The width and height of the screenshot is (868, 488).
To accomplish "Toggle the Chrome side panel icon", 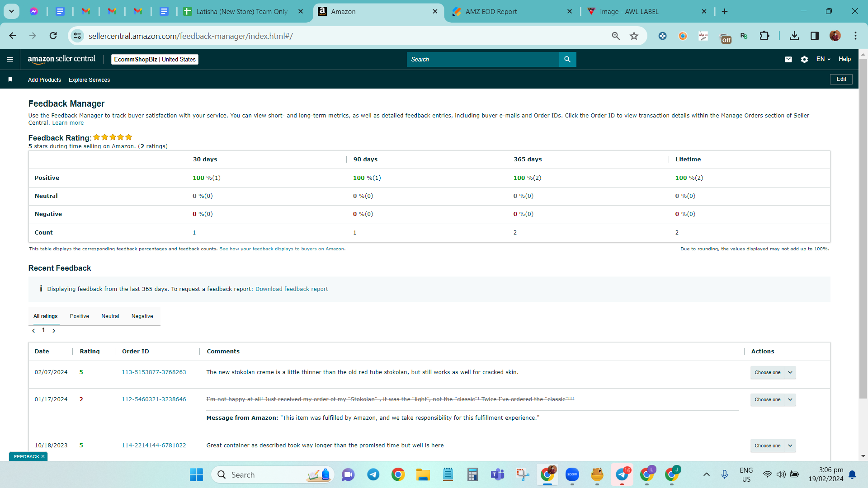I will [815, 36].
